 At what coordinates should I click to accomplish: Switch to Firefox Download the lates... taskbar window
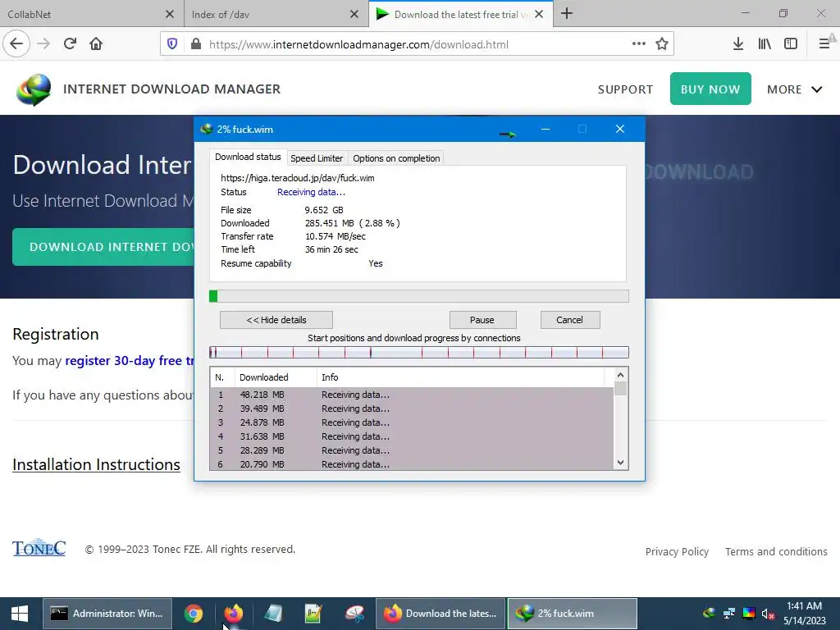(x=441, y=614)
